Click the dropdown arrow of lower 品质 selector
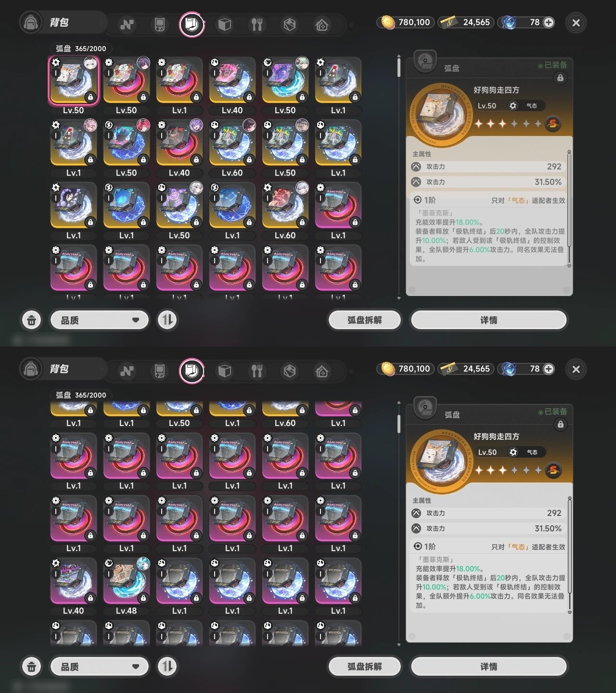The width and height of the screenshot is (616, 693). [136, 667]
